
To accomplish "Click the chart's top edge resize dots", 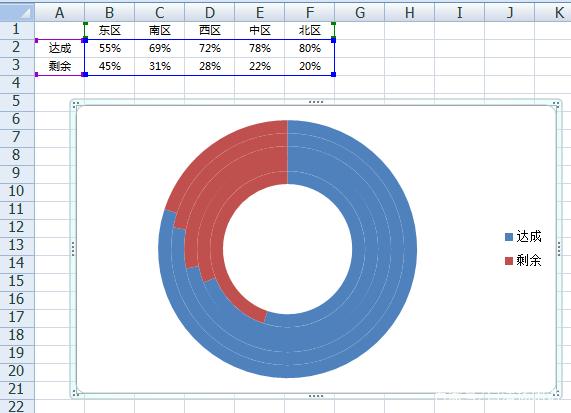I will 316,102.
